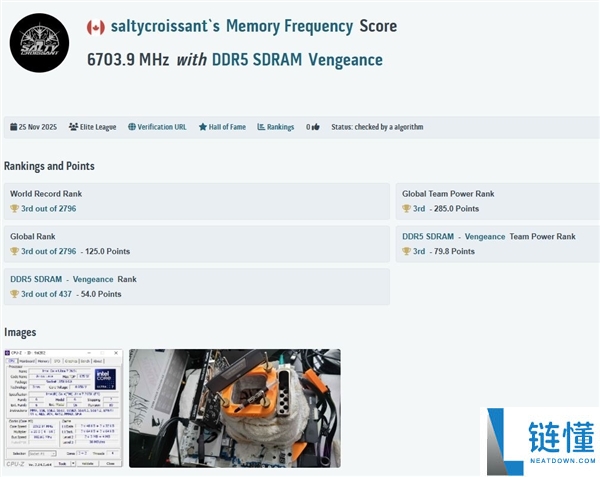The image size is (600, 477).
Task: Open the '3rd out of 437' link
Action: [46, 294]
